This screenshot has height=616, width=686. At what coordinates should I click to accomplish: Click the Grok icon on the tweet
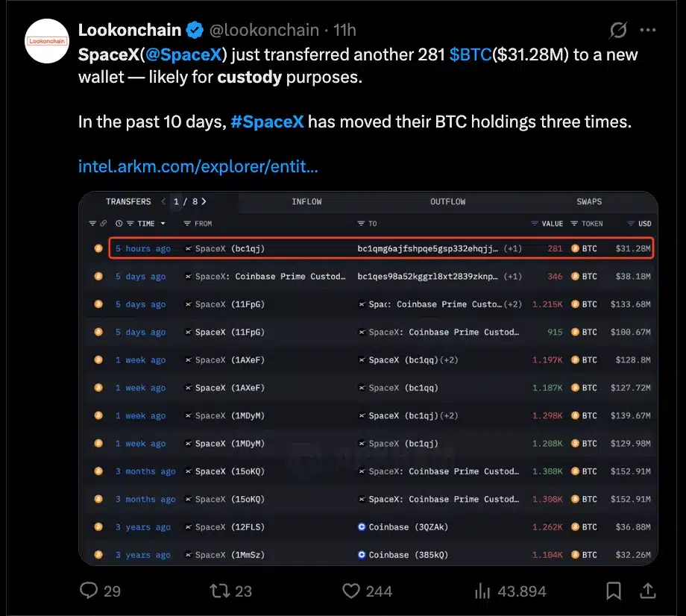(x=618, y=30)
